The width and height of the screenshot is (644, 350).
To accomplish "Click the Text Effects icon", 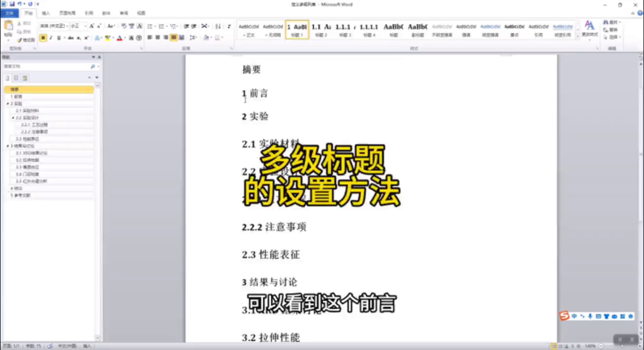I will (x=97, y=38).
